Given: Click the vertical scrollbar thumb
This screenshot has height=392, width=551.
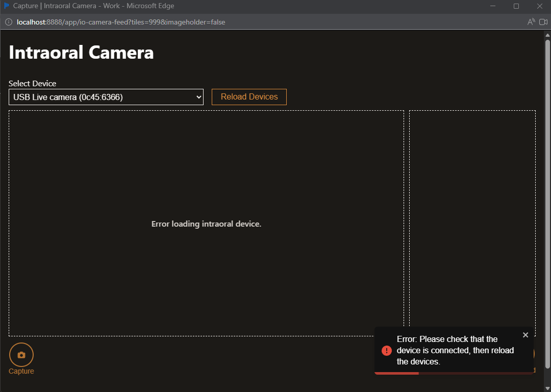Looking at the screenshot, I should coord(547,204).
